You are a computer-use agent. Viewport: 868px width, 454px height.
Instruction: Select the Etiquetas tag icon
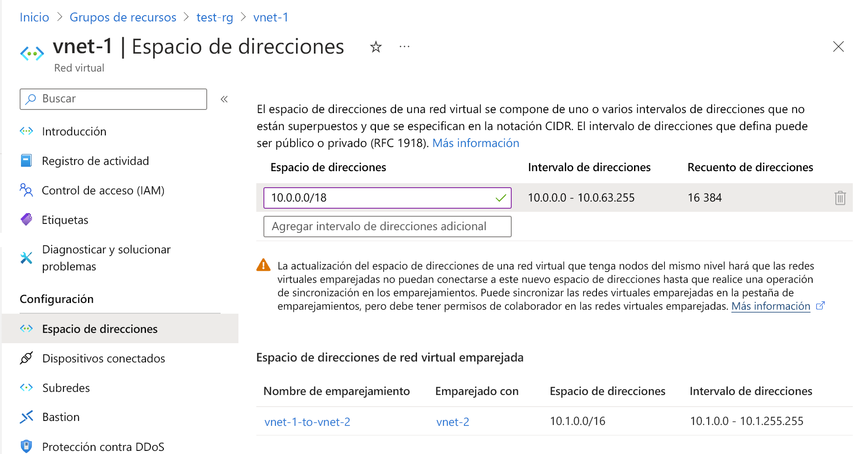coord(27,219)
